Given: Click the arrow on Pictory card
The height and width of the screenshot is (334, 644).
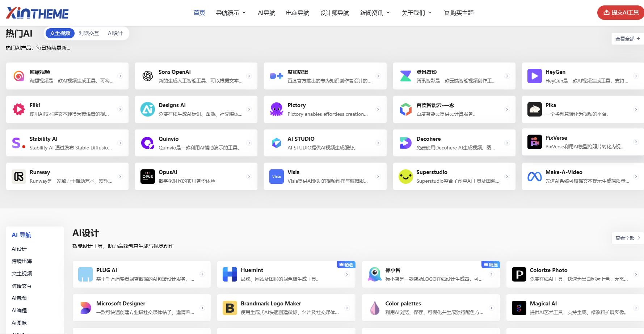Looking at the screenshot, I should (x=378, y=109).
